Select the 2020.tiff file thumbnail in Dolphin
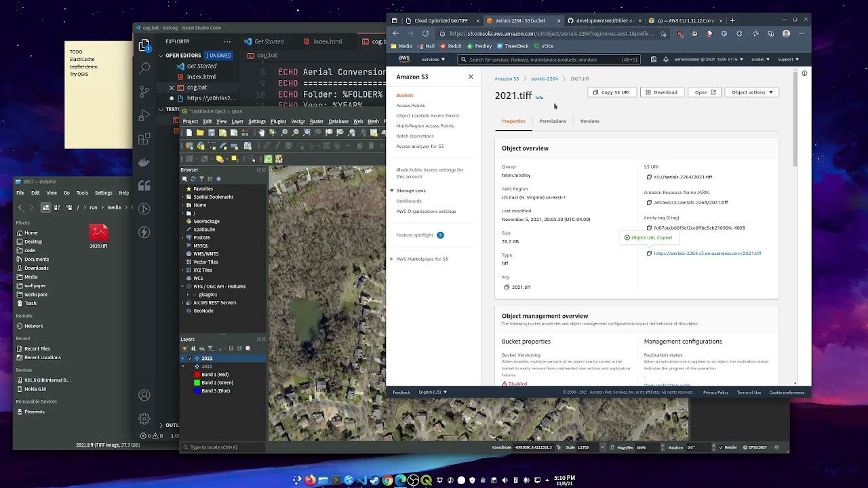This screenshot has width=868, height=488. 98,232
